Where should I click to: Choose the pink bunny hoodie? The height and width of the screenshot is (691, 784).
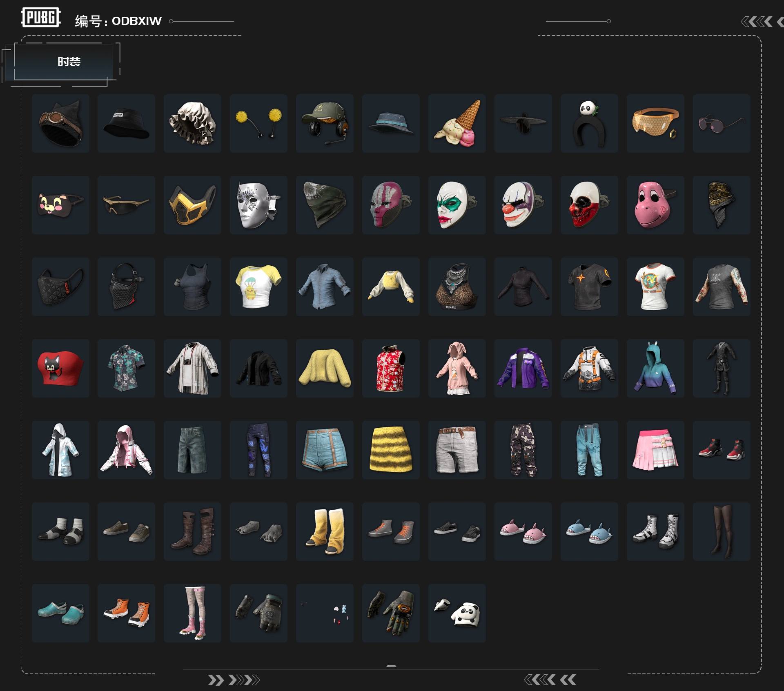[x=457, y=368]
